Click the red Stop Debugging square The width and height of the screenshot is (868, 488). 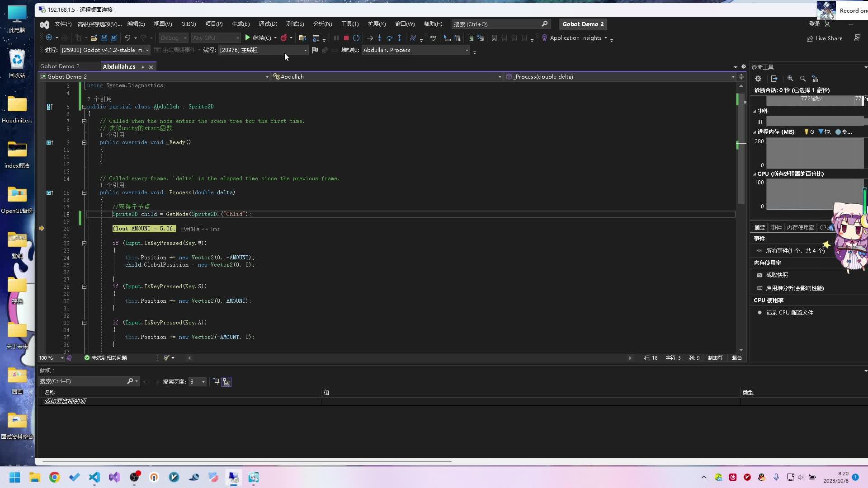point(346,38)
